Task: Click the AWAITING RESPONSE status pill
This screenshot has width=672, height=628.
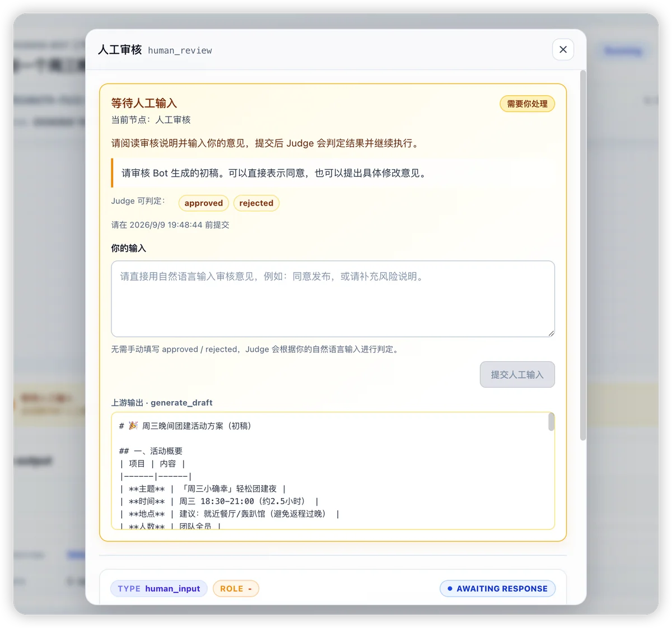Action: click(497, 588)
